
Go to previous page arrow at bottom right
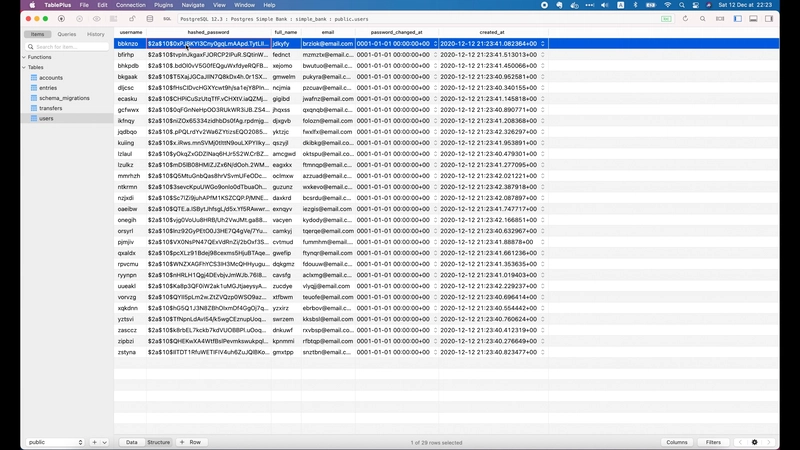click(739, 442)
